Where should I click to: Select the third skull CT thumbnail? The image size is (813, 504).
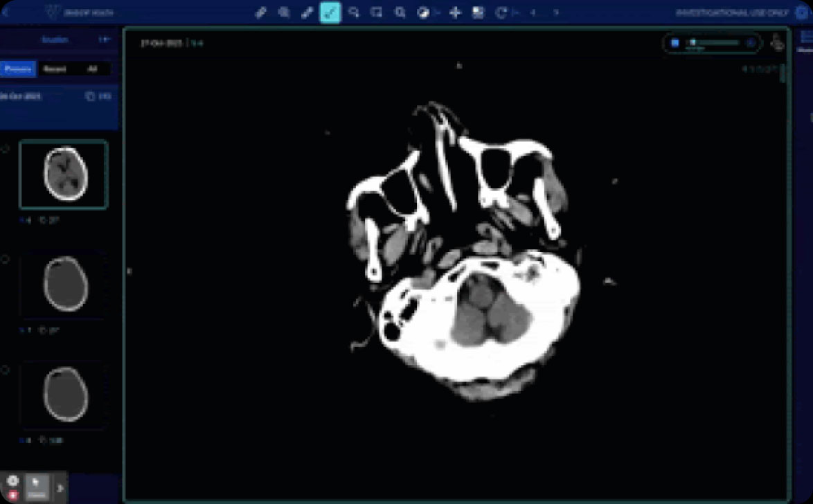64,395
